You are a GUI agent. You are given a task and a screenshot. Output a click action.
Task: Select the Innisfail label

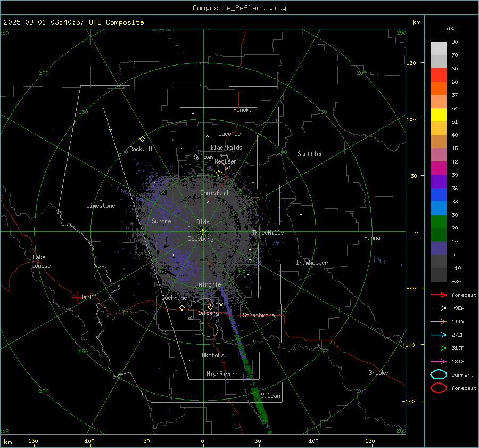point(214,193)
